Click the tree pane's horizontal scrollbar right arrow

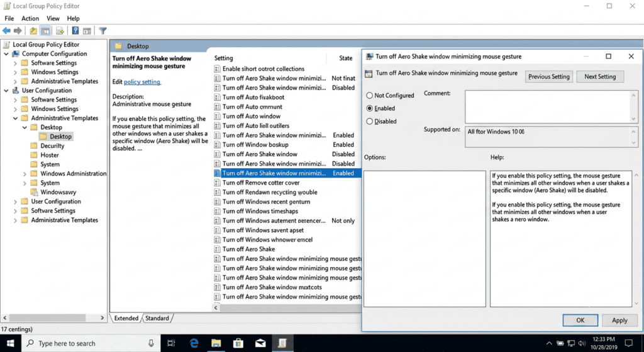[x=103, y=318]
